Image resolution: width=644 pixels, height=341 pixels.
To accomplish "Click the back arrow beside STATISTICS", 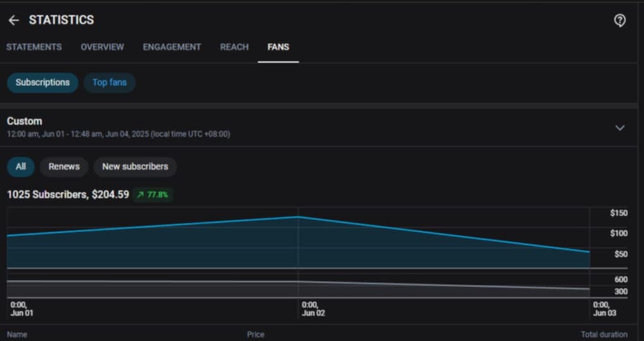I will tap(13, 20).
